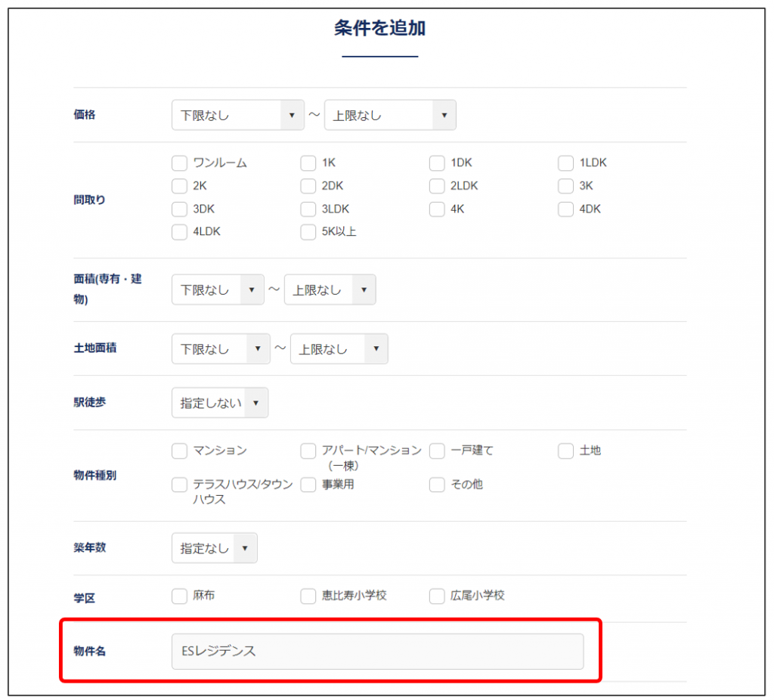
Task: Expand the 築年数 dropdown
Action: tap(214, 549)
